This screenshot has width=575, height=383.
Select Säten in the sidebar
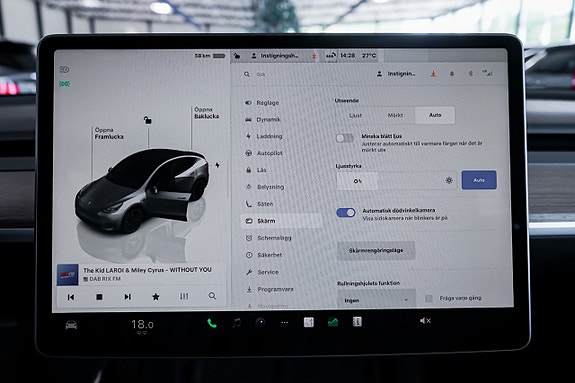pyautogui.click(x=259, y=204)
